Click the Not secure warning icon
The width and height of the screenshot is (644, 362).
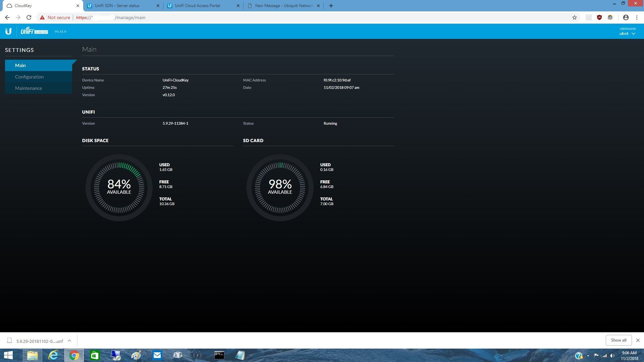[42, 17]
